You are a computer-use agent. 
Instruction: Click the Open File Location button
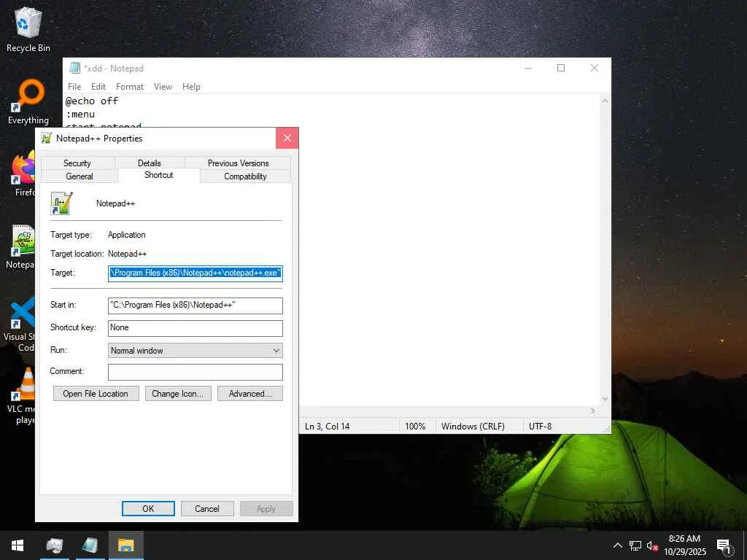96,394
